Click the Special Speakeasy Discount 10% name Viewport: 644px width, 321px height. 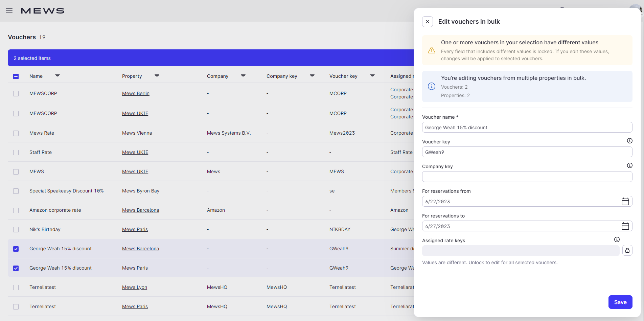[67, 191]
